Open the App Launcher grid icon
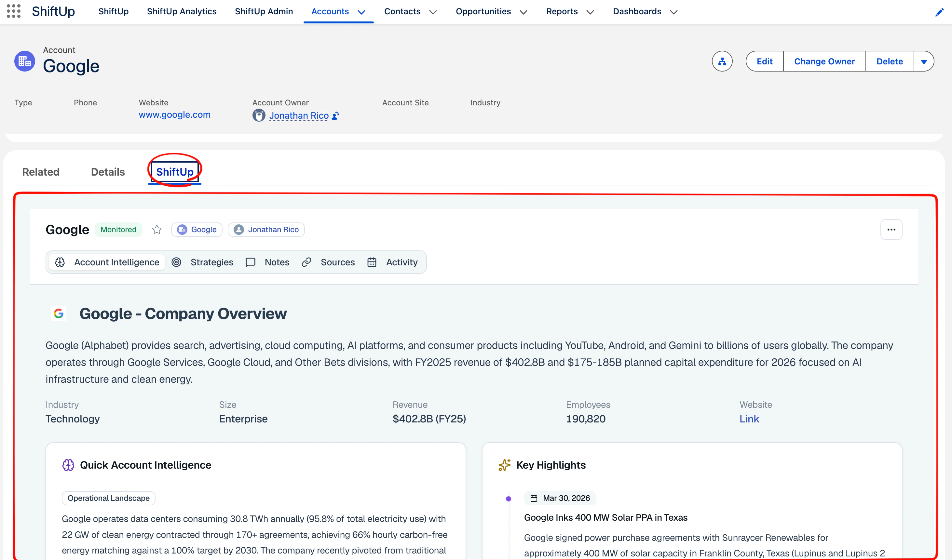 [14, 11]
